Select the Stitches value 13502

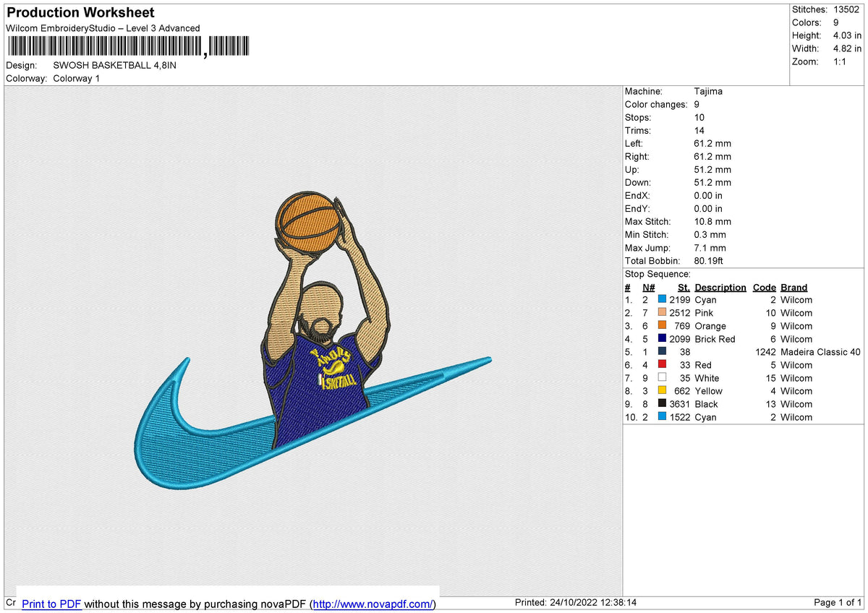coord(848,9)
